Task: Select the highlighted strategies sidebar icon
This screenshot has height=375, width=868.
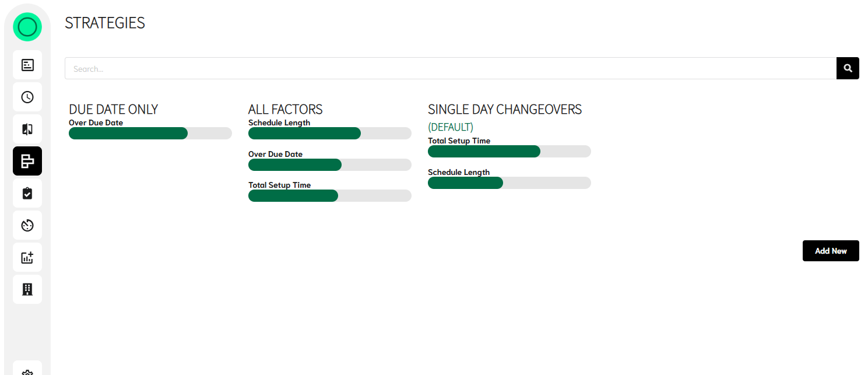Action: pos(27,161)
